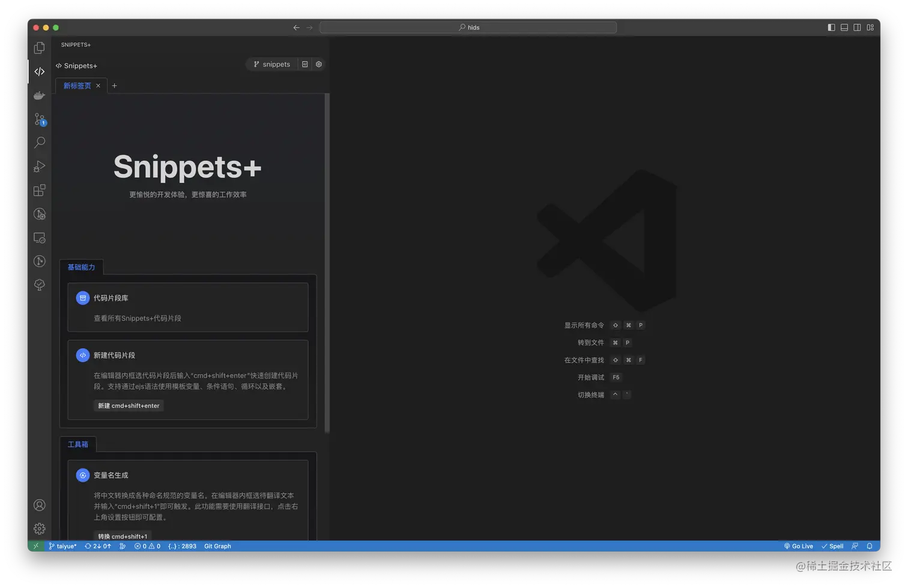
Task: Toggle the Spell checker in status bar
Action: tap(832, 546)
